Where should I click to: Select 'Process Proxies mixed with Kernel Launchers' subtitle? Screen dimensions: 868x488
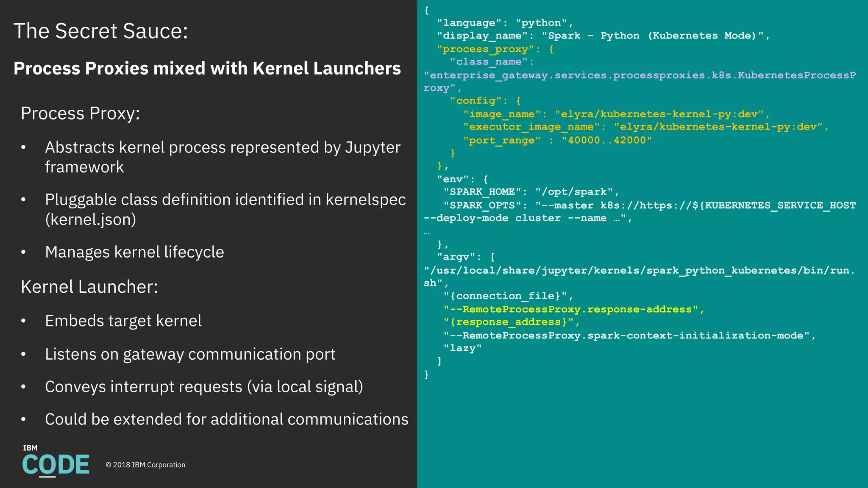207,68
